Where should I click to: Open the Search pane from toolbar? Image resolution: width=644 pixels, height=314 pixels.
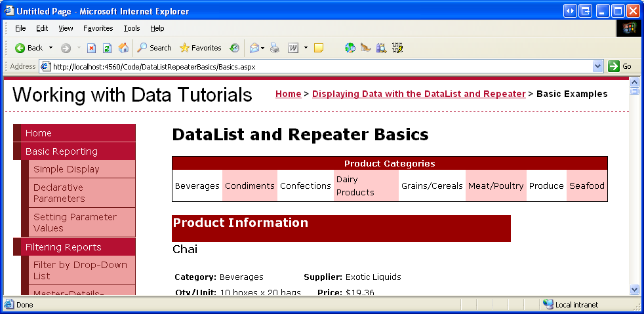(154, 48)
